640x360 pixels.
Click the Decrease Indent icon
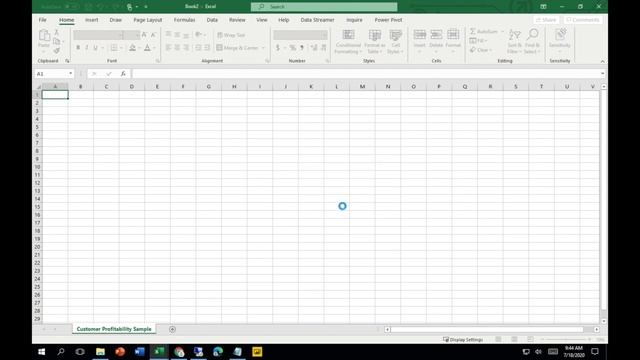click(x=198, y=48)
